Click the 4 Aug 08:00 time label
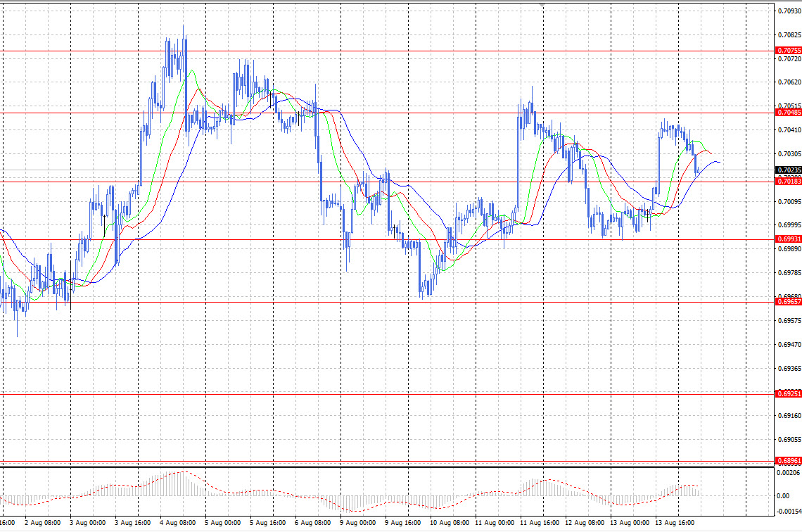802x532 pixels. click(x=177, y=523)
